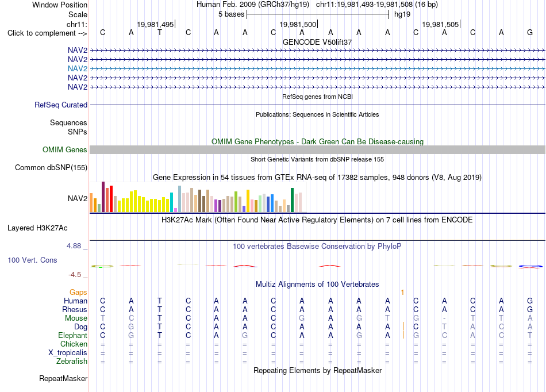
Task: Click the 'Layered H3K27Ac' track label
Action: 37,228
